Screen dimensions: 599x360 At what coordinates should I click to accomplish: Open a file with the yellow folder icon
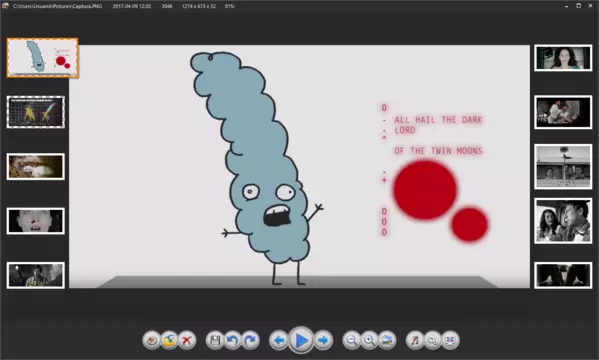[x=169, y=340]
